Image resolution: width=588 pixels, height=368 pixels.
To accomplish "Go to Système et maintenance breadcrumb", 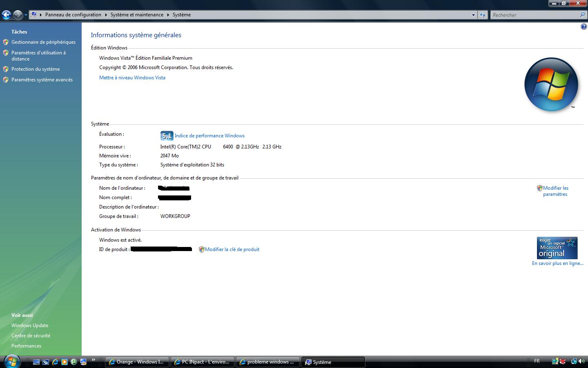I will coord(137,15).
